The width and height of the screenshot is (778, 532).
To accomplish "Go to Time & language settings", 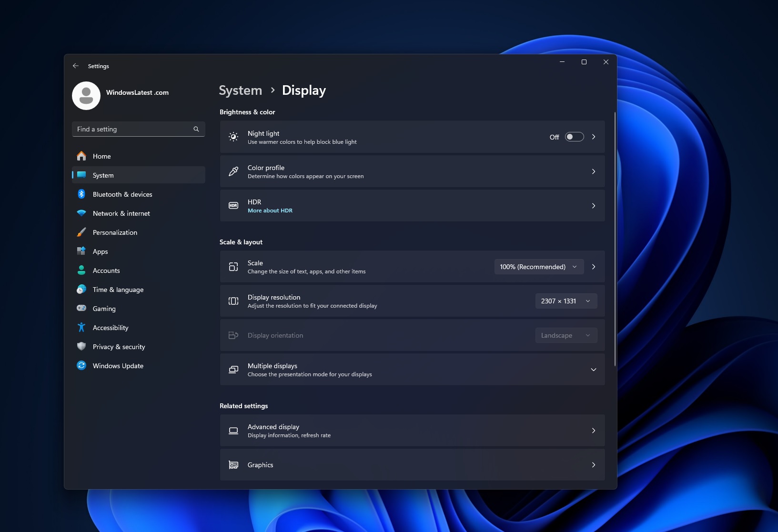I will pos(118,290).
